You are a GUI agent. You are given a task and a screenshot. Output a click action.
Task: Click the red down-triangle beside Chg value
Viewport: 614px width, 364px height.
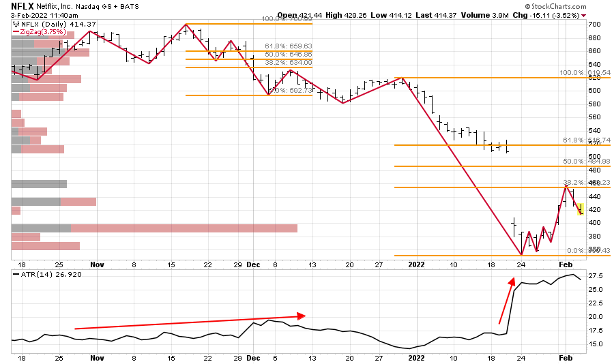[x=584, y=16]
